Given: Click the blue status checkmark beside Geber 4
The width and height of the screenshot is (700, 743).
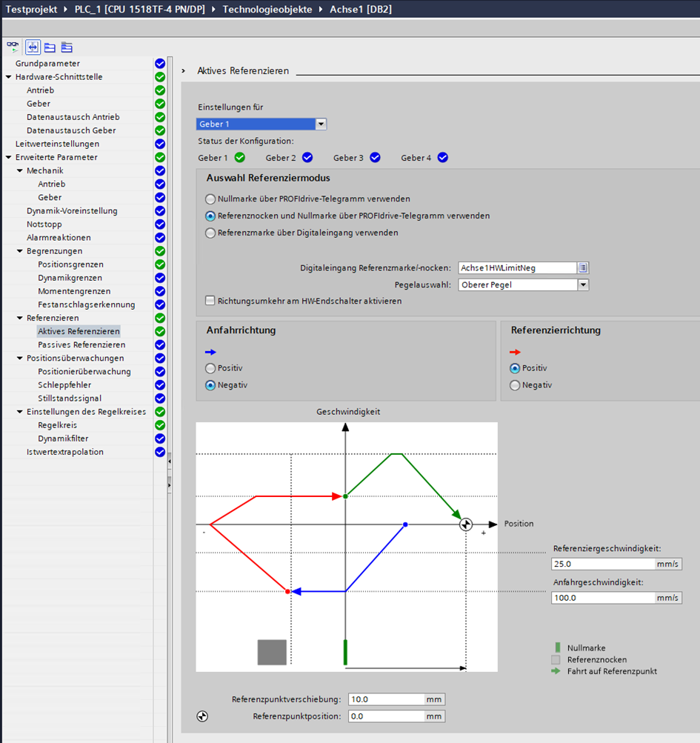Looking at the screenshot, I should (442, 157).
